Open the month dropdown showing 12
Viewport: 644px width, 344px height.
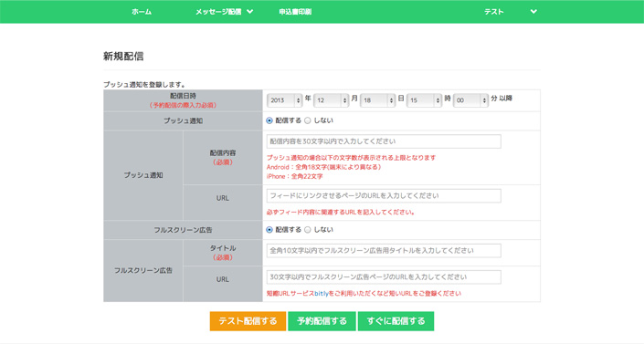click(x=332, y=100)
